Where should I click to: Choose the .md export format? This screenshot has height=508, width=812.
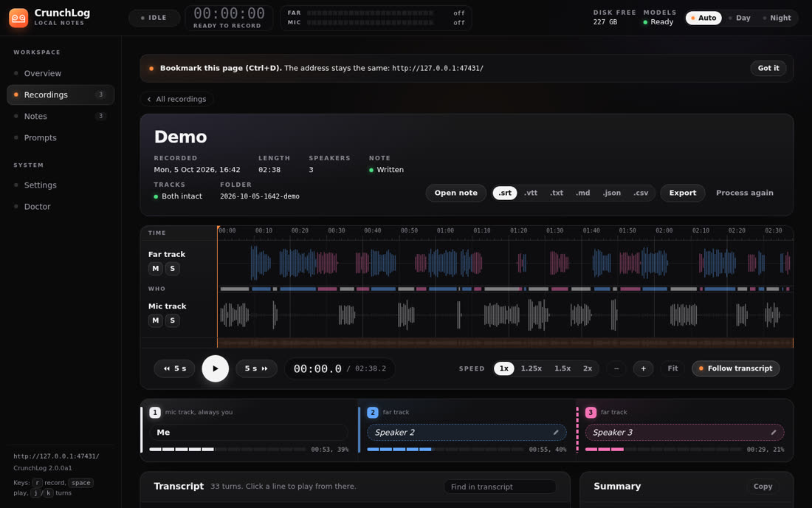(582, 193)
